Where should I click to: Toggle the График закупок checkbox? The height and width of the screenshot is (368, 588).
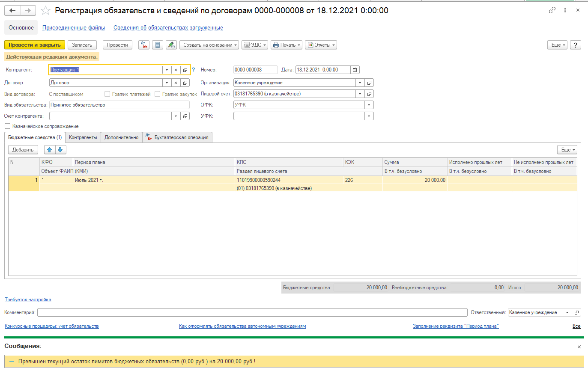(x=158, y=94)
